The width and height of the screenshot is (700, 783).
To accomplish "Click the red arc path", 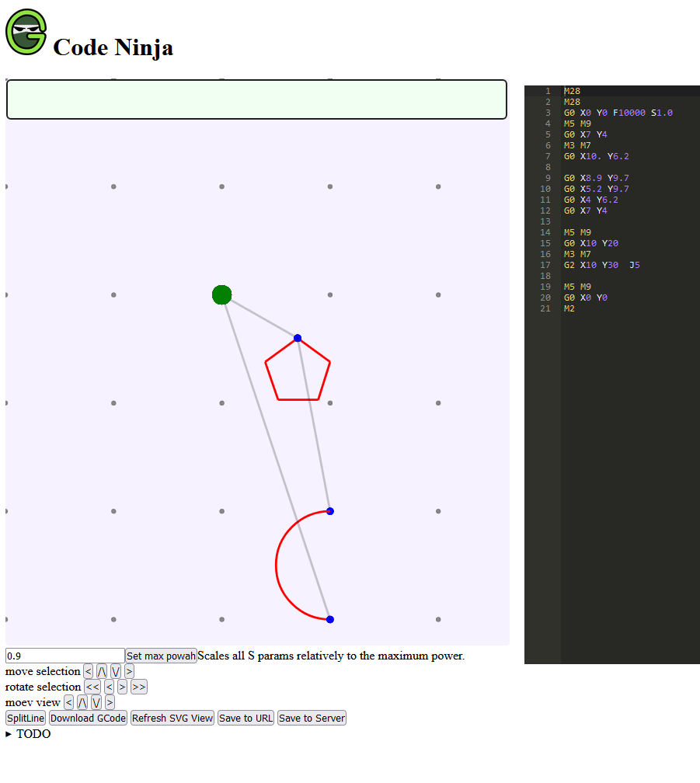I will coord(276,565).
